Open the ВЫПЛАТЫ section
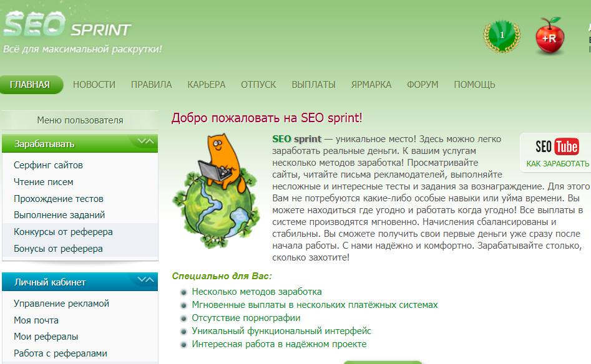Image resolution: width=591 pixels, height=364 pixels. [x=313, y=85]
